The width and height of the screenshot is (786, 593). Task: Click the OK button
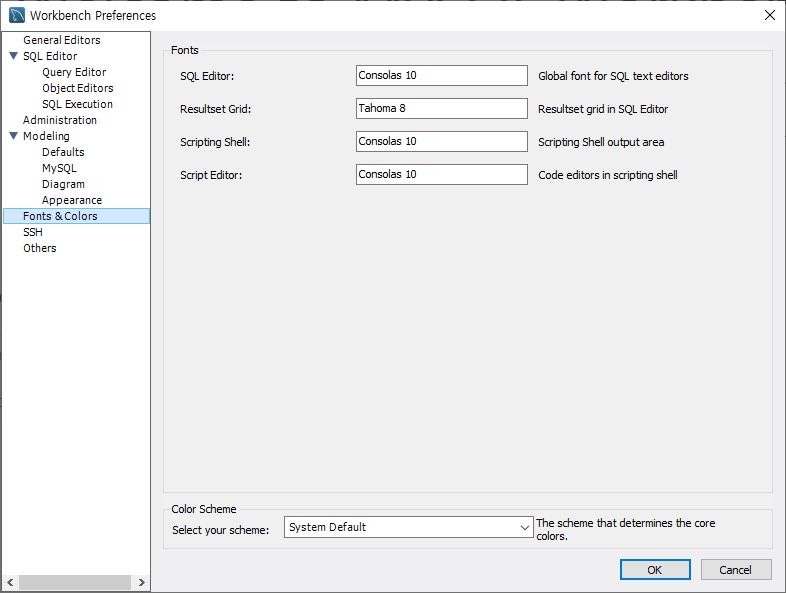pos(655,569)
